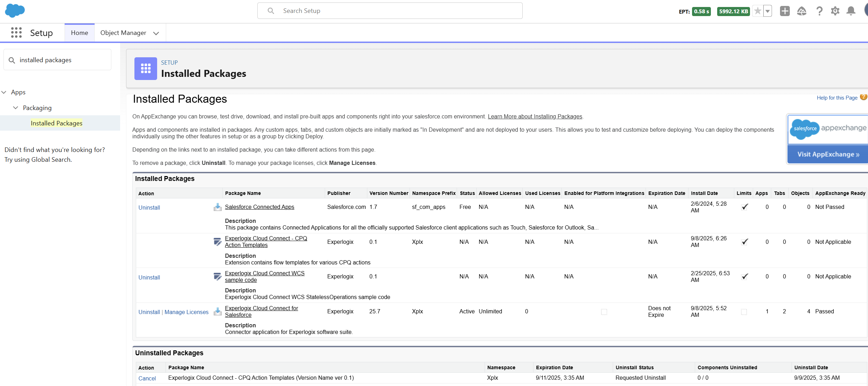Click Limits checkmark for WCS sample code

pyautogui.click(x=744, y=276)
